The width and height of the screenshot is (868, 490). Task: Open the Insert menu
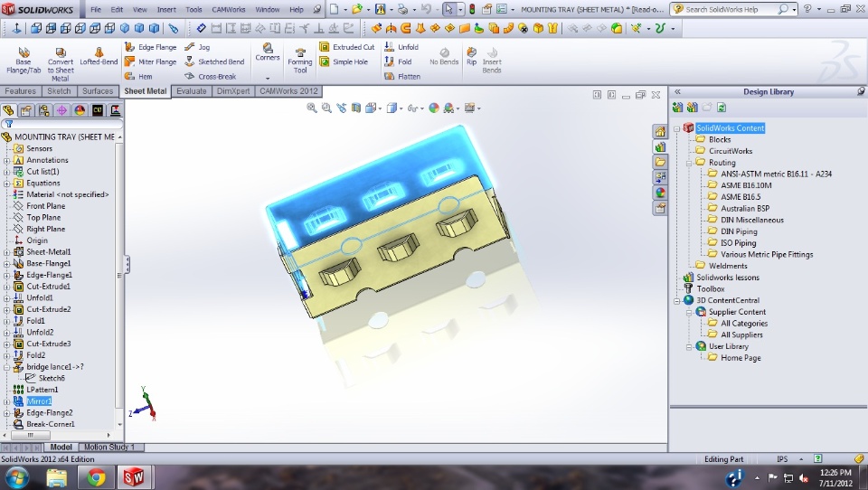pyautogui.click(x=166, y=9)
